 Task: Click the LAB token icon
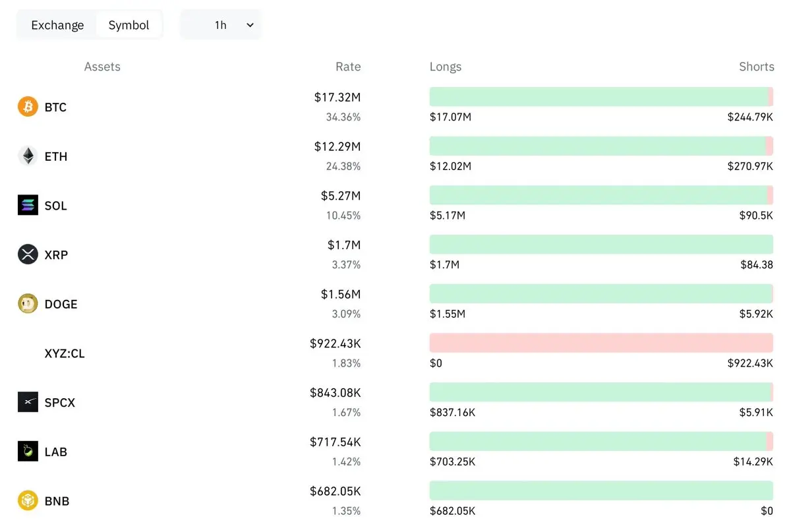click(28, 452)
